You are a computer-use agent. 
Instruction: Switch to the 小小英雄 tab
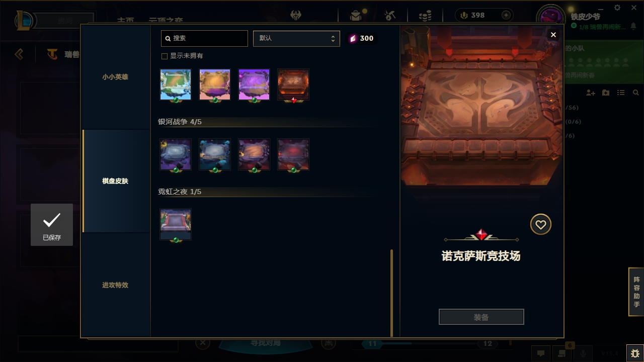click(115, 77)
